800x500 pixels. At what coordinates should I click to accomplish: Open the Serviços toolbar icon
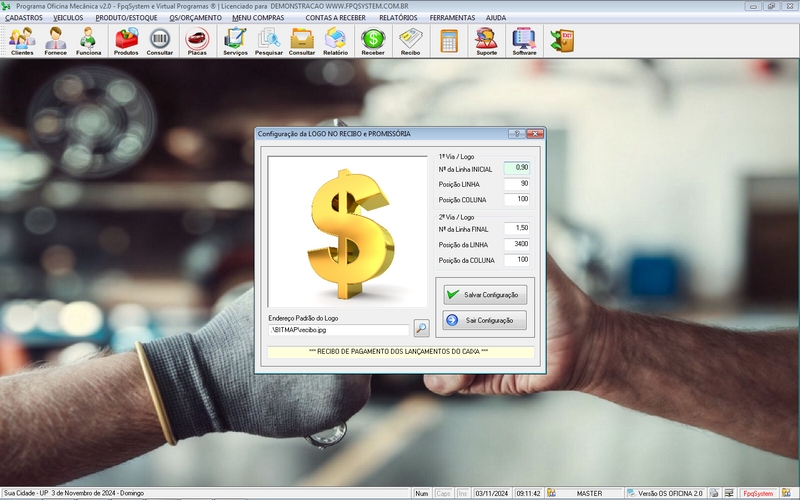pos(235,41)
